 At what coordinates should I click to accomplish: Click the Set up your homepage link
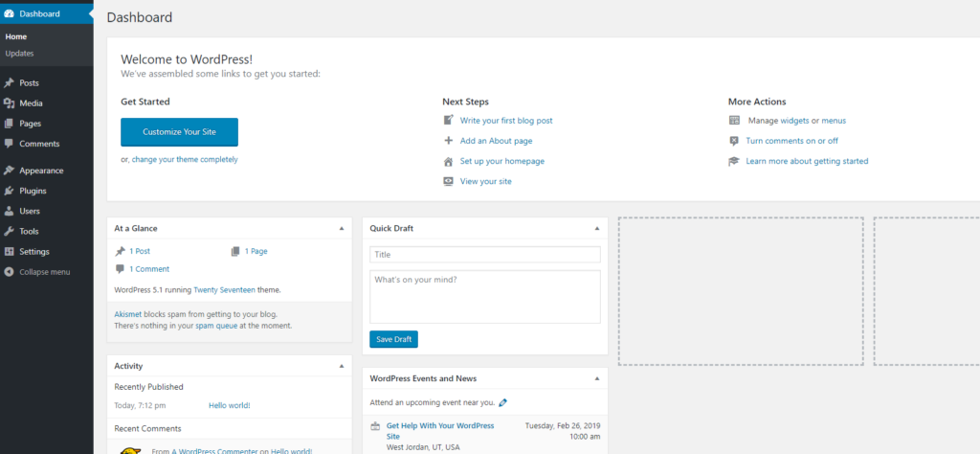pos(502,161)
